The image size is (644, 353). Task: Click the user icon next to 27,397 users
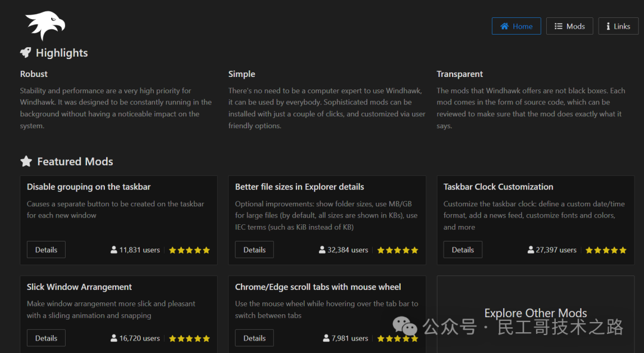click(x=531, y=250)
